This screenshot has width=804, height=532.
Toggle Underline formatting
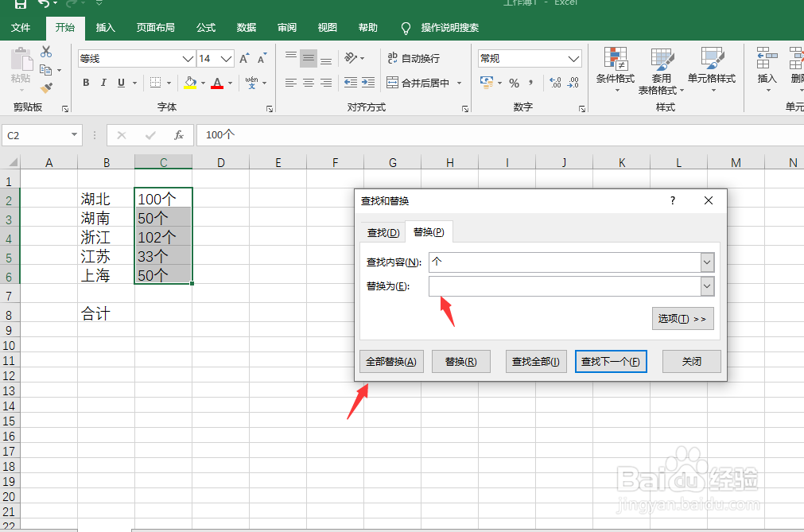click(x=121, y=83)
